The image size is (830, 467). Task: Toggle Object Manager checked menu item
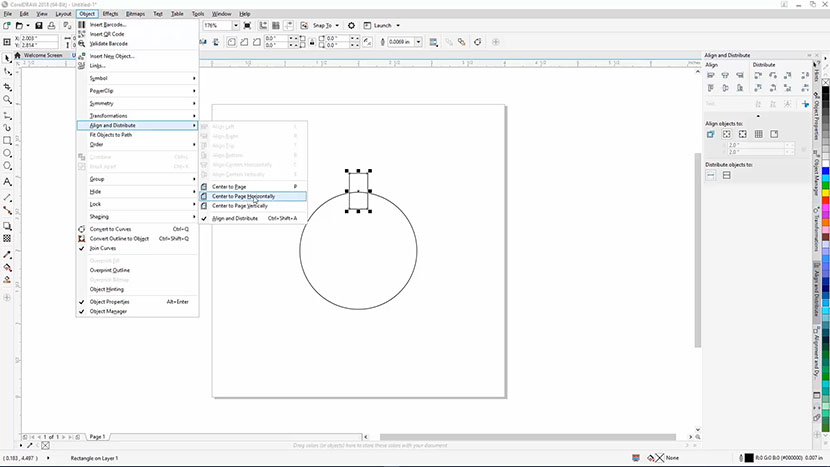click(x=108, y=311)
